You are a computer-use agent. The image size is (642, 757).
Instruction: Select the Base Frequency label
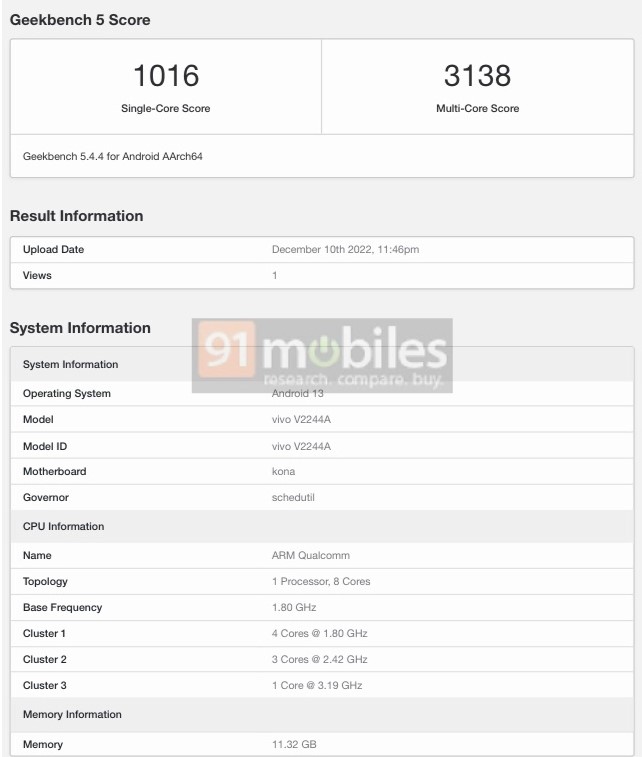pyautogui.click(x=62, y=608)
